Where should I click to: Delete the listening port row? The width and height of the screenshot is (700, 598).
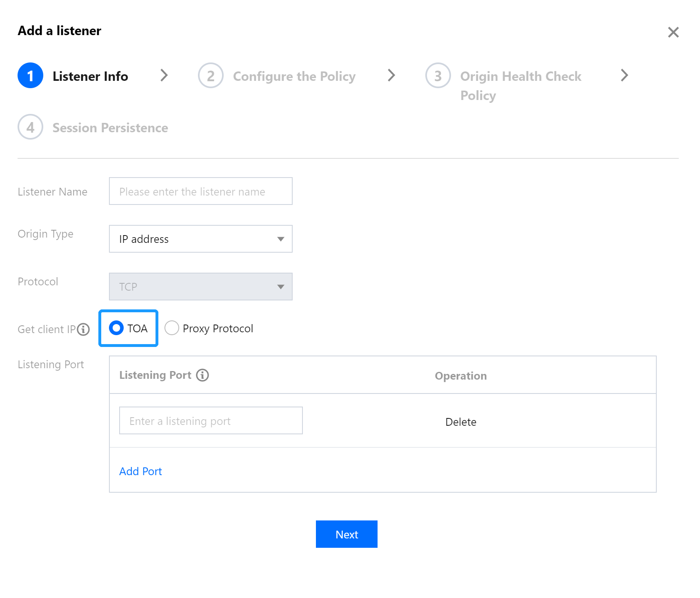tap(460, 422)
